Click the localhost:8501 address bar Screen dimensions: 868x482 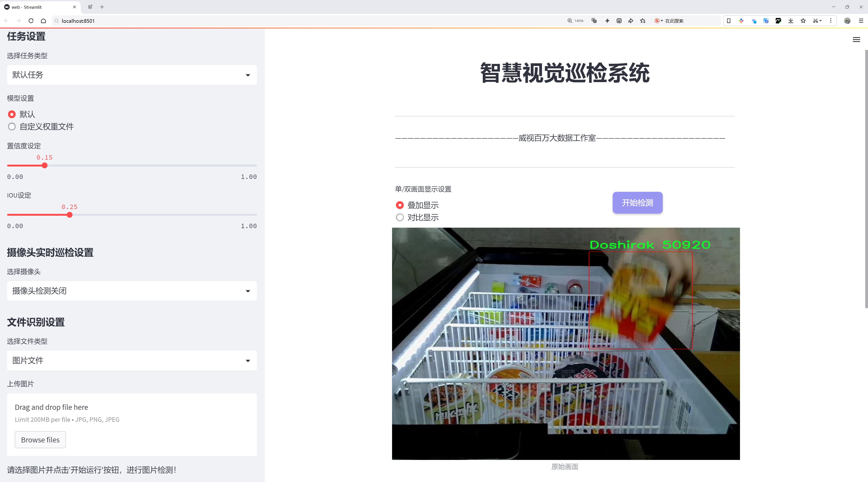pos(303,20)
